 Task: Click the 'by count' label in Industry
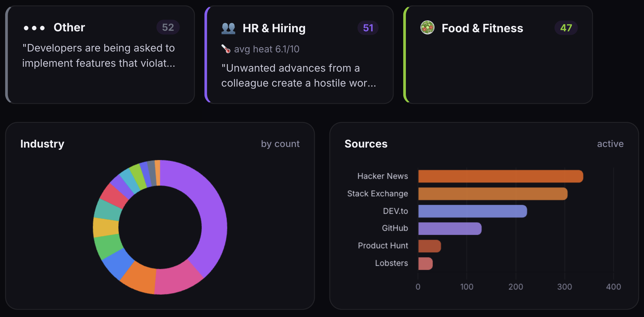(280, 144)
